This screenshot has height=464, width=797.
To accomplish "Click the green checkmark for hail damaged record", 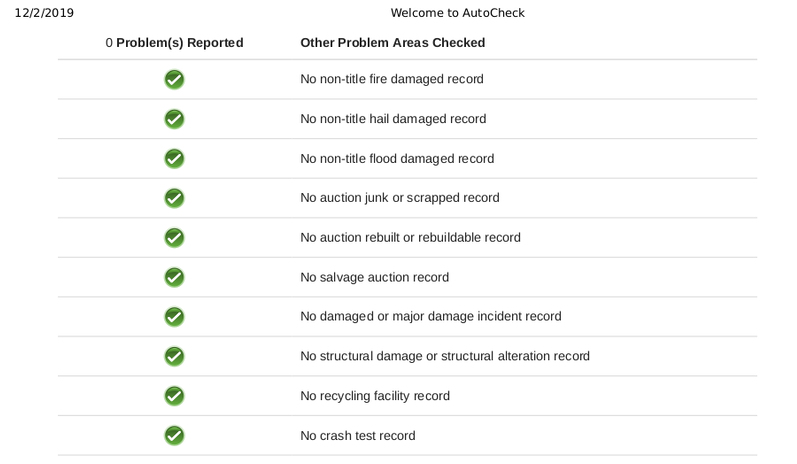I will click(174, 119).
